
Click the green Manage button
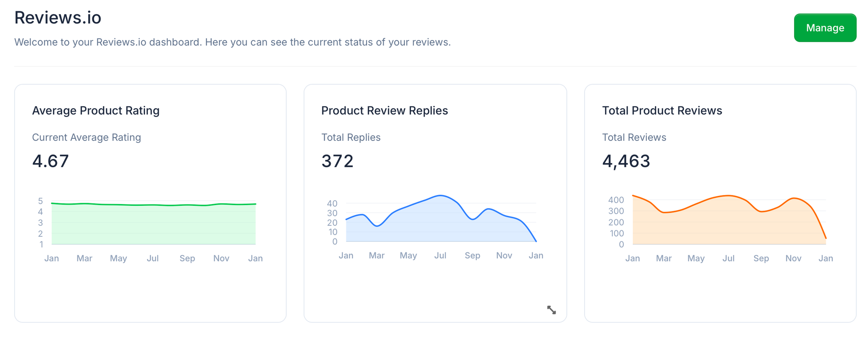tap(825, 28)
